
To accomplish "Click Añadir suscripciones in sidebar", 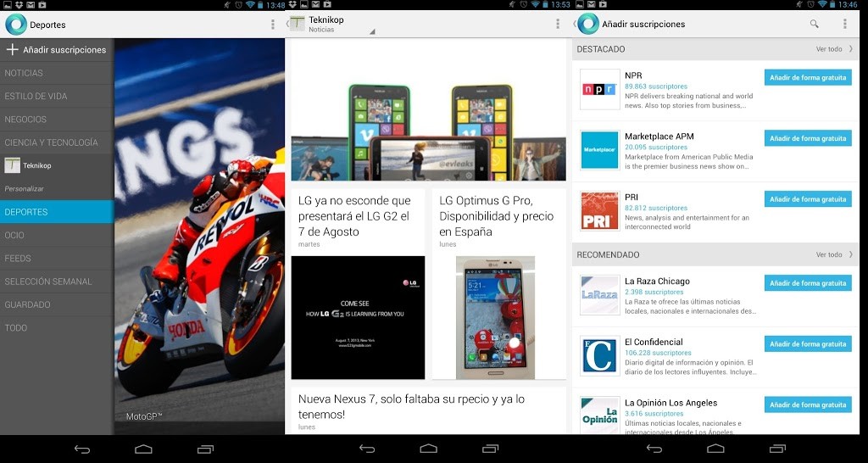I will tap(57, 50).
